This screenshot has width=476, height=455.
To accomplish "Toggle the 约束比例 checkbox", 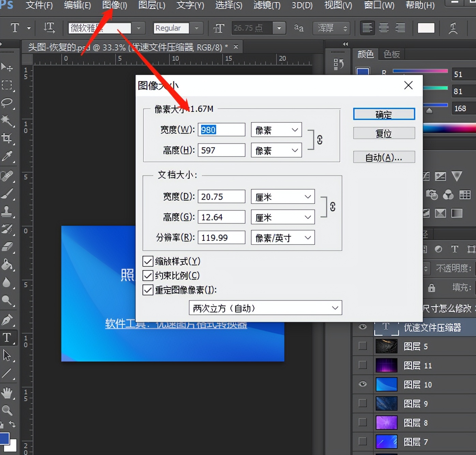I will pyautogui.click(x=148, y=275).
